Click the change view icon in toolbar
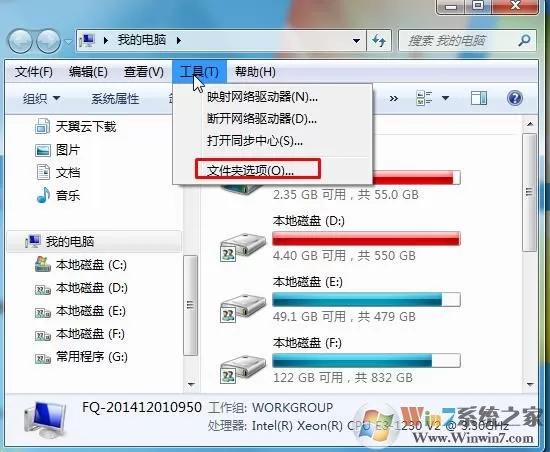 click(424, 98)
